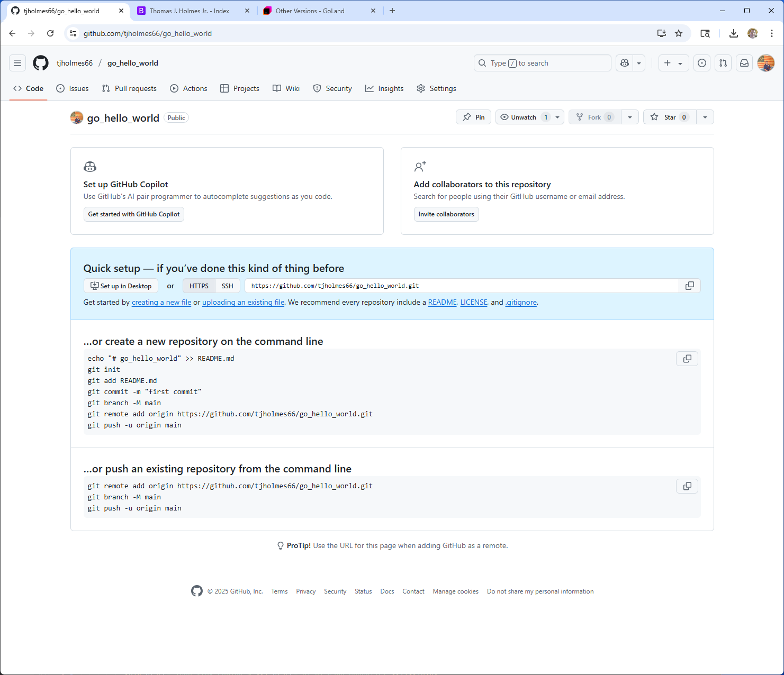
Task: Star the go_hello_world repository
Action: tap(670, 117)
